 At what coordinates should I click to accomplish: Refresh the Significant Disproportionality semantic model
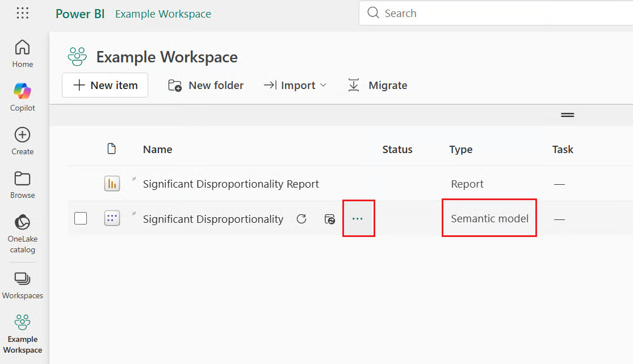pos(301,219)
